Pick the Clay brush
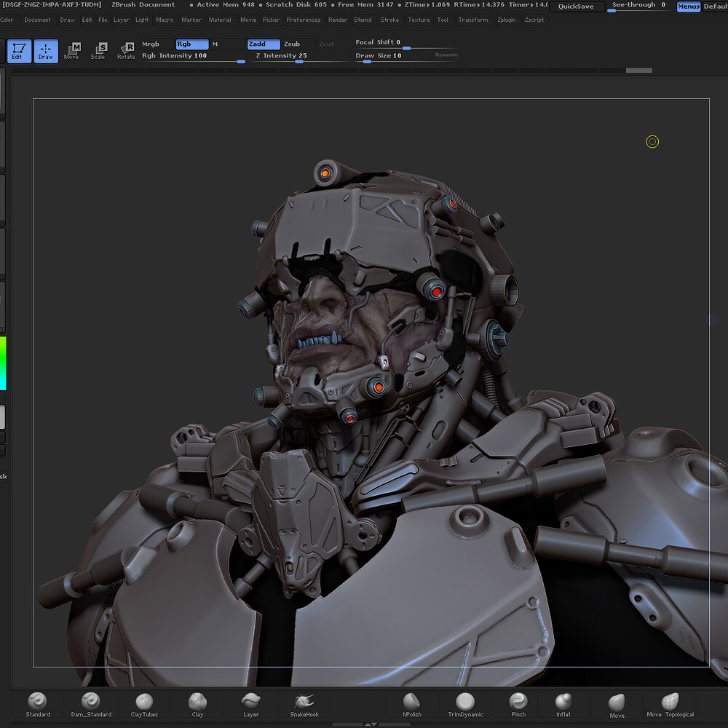 [198, 705]
